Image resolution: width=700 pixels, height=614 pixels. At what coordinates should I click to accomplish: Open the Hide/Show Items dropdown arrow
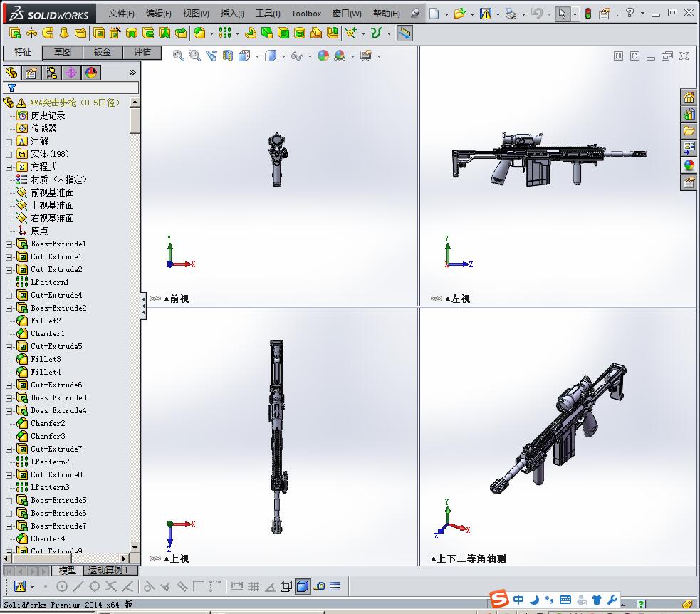coord(310,57)
